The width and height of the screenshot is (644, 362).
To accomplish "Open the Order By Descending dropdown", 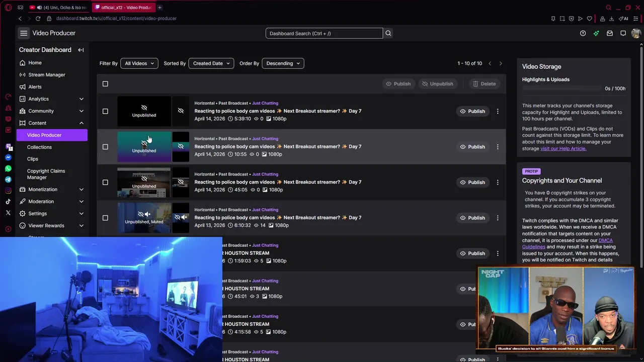I will (x=283, y=63).
